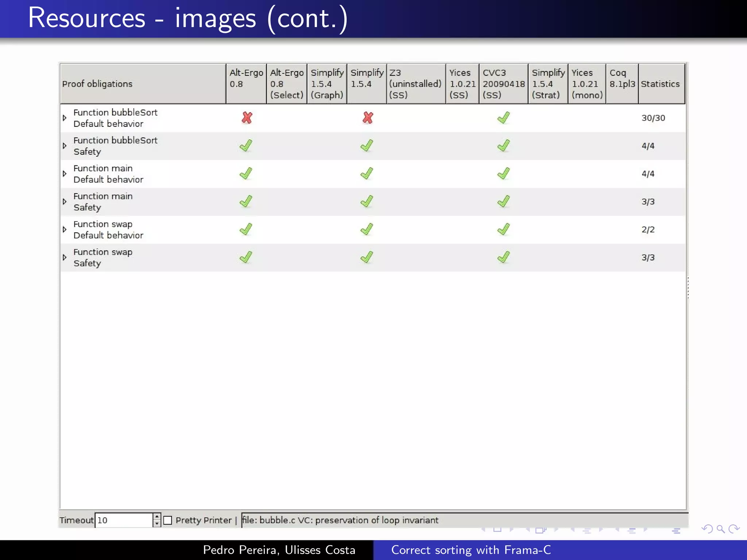
Task: Click CVC3 green check for swap Safety
Action: [x=503, y=257]
